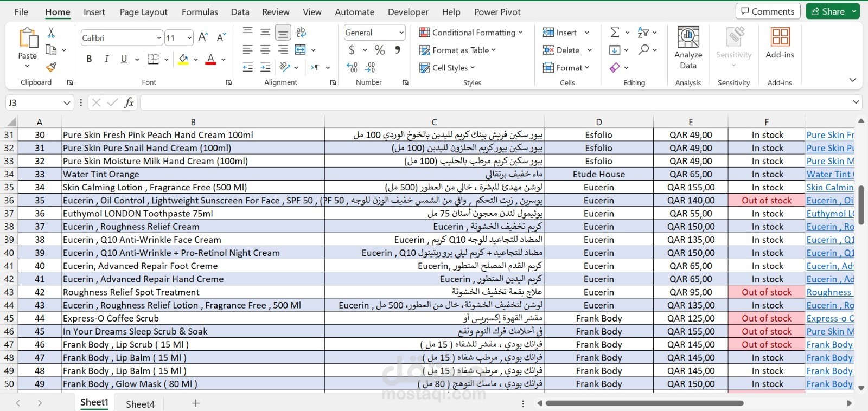Switch to the Sheet4 worksheet tab
The height and width of the screenshot is (411, 868).
click(140, 404)
